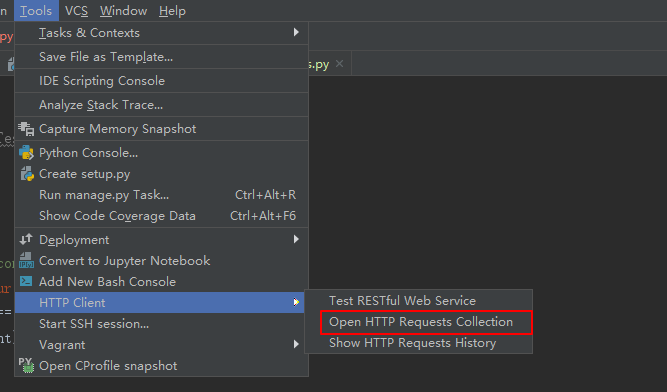Select Open HTTP Requests Collection

click(x=419, y=322)
